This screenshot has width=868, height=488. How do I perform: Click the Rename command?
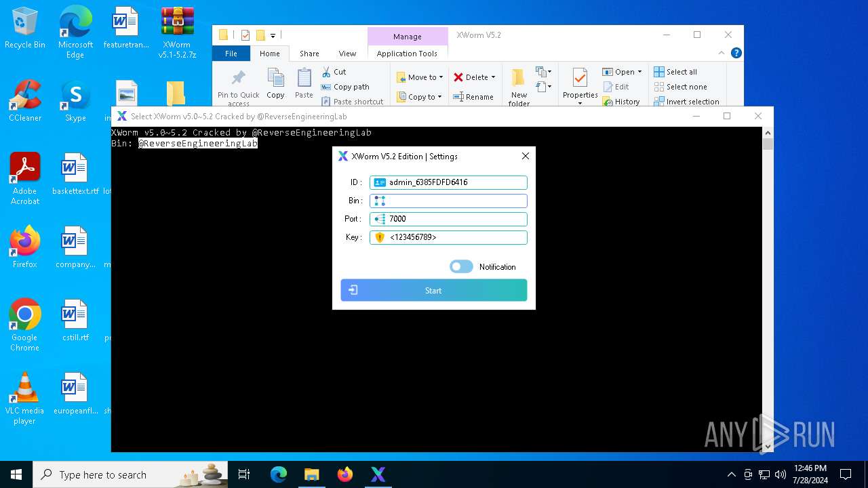[x=473, y=97]
